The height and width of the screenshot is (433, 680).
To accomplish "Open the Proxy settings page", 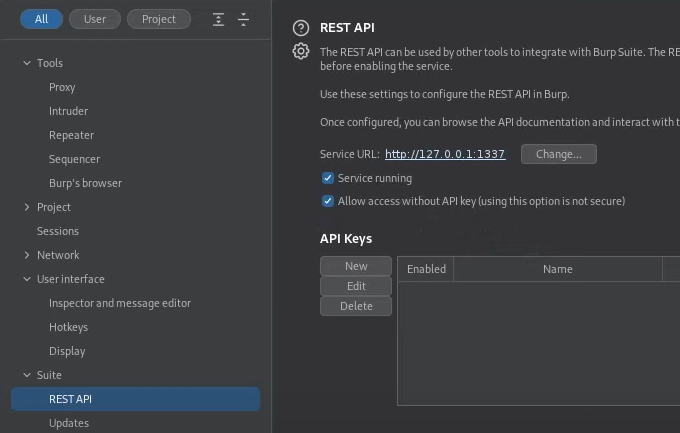I will 62,87.
